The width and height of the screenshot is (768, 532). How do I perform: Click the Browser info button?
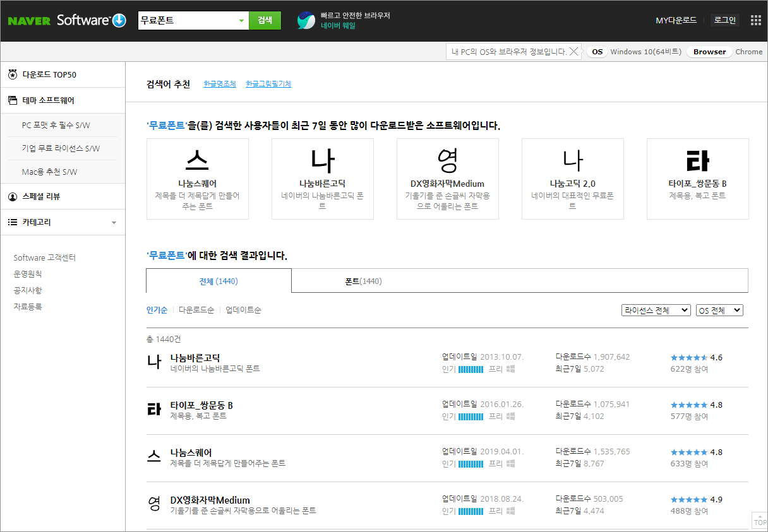(709, 52)
